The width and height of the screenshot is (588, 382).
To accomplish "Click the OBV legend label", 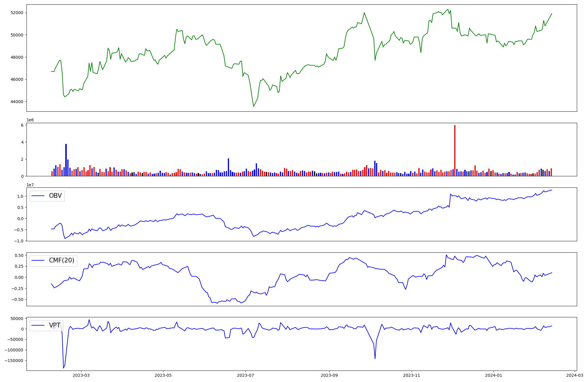I will (x=55, y=196).
